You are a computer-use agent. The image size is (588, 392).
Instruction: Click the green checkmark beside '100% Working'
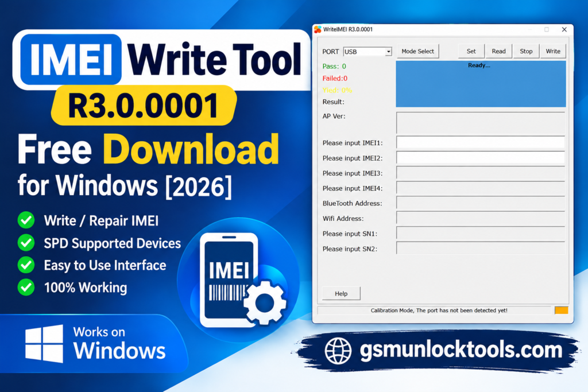26,287
